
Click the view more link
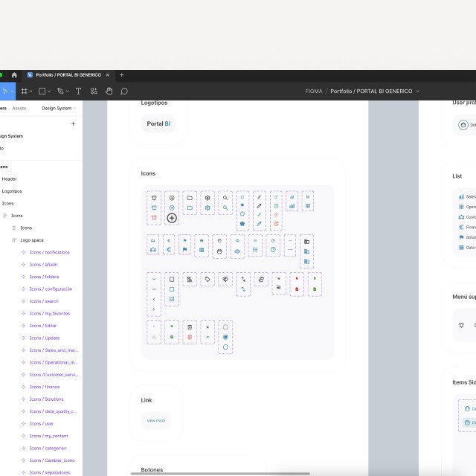pyautogui.click(x=156, y=420)
